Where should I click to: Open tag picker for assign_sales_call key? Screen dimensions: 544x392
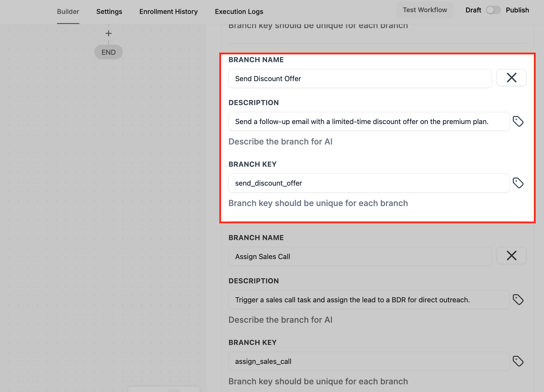pyautogui.click(x=518, y=361)
